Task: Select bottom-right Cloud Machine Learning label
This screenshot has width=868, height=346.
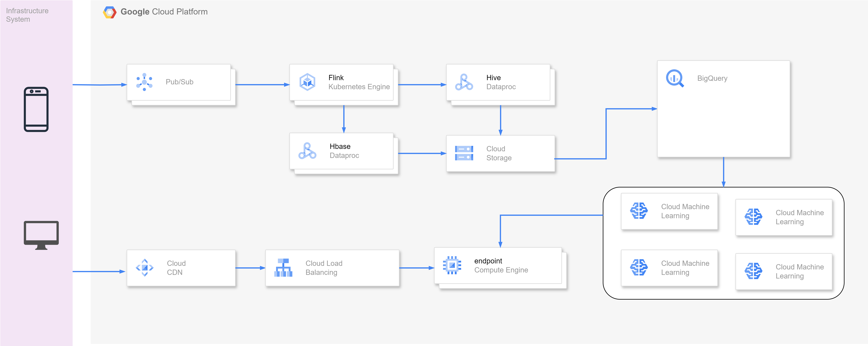Action: pyautogui.click(x=800, y=272)
